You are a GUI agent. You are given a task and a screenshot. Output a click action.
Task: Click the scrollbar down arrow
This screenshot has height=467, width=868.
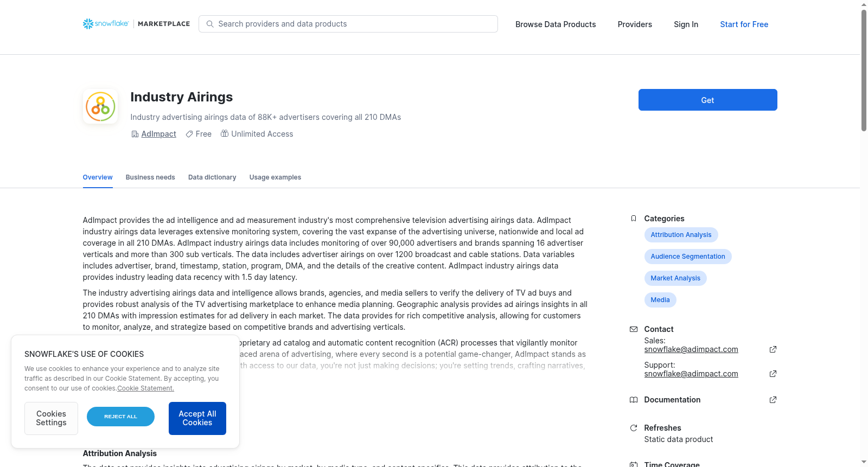click(864, 462)
